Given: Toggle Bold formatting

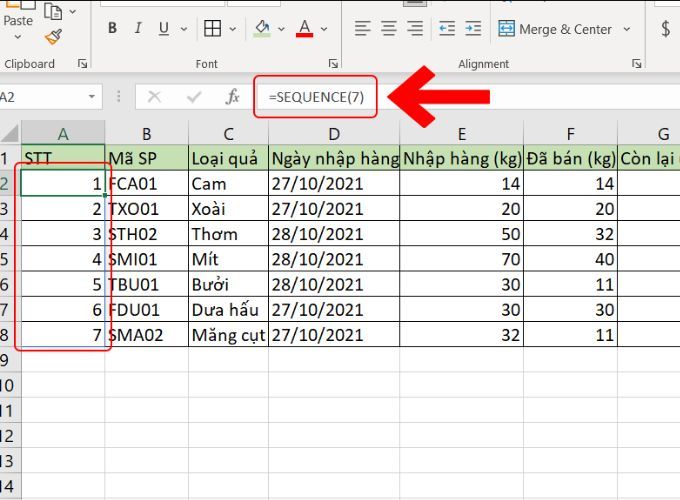Looking at the screenshot, I should coord(112,28).
